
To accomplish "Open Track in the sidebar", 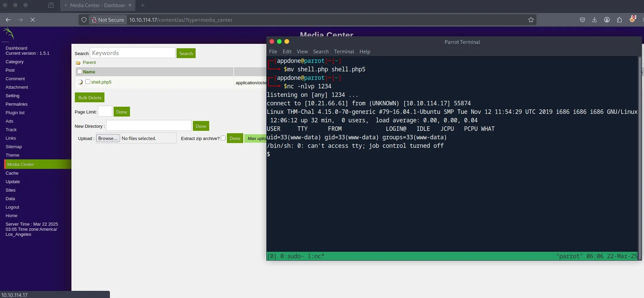I will click(11, 130).
